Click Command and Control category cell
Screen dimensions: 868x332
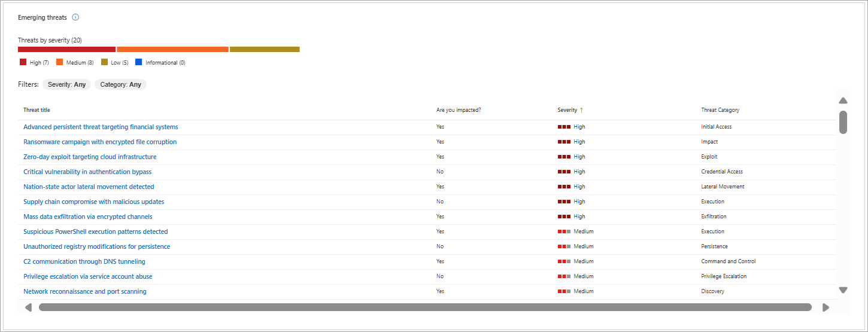pyautogui.click(x=729, y=261)
